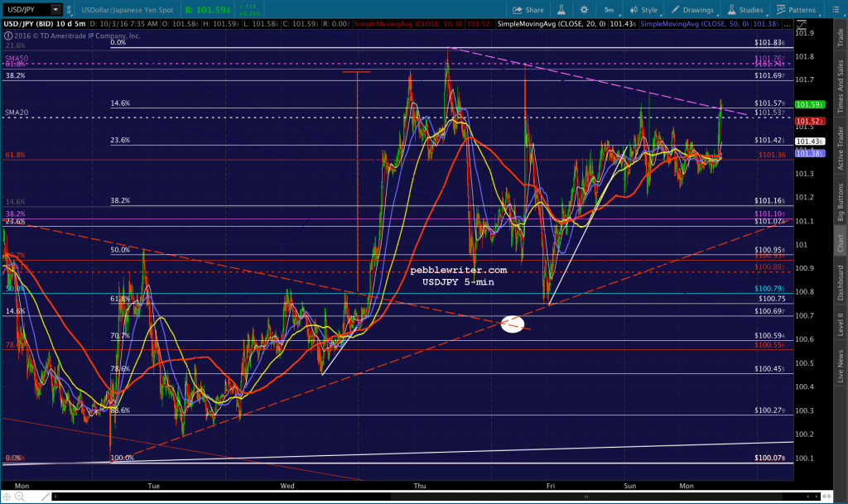
Task: Click the info icon beside TD Ameritrade copyright
Action: pos(8,36)
